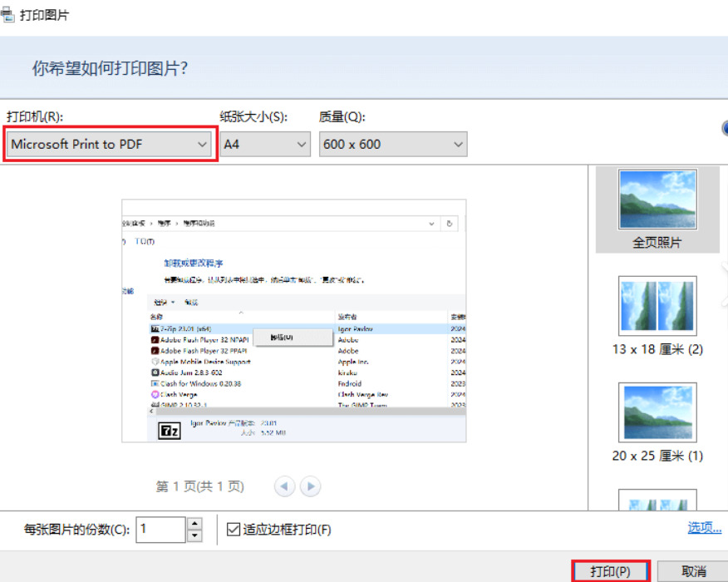Go to the next preview page arrow
728x582 pixels.
310,486
